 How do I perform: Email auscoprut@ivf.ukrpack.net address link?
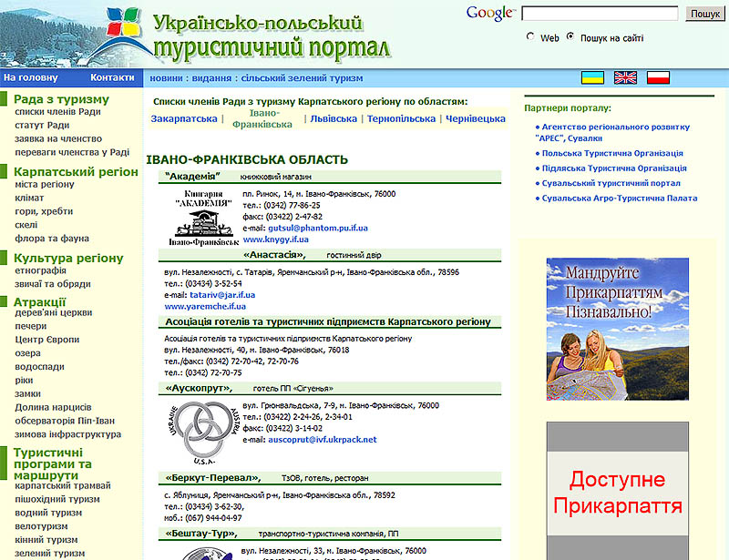(x=323, y=439)
